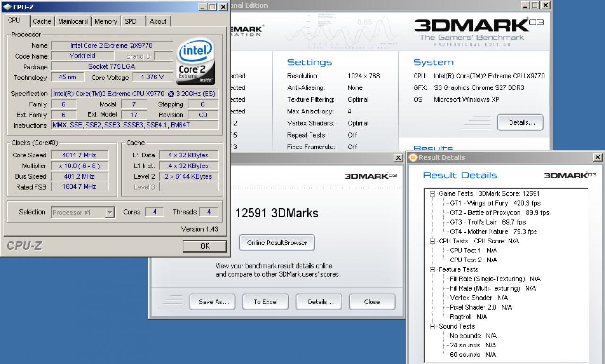The height and width of the screenshot is (364, 605).
Task: Minimize the CPU-Z window
Action: coord(203,7)
